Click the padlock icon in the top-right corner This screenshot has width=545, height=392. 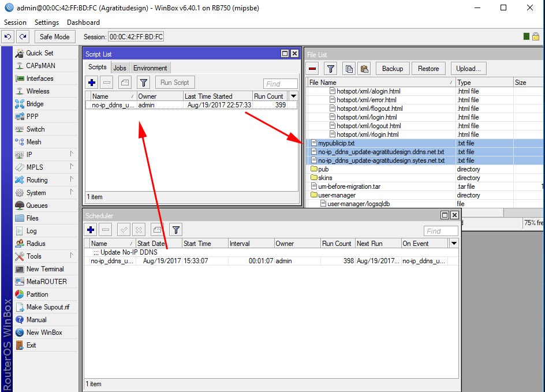click(536, 35)
